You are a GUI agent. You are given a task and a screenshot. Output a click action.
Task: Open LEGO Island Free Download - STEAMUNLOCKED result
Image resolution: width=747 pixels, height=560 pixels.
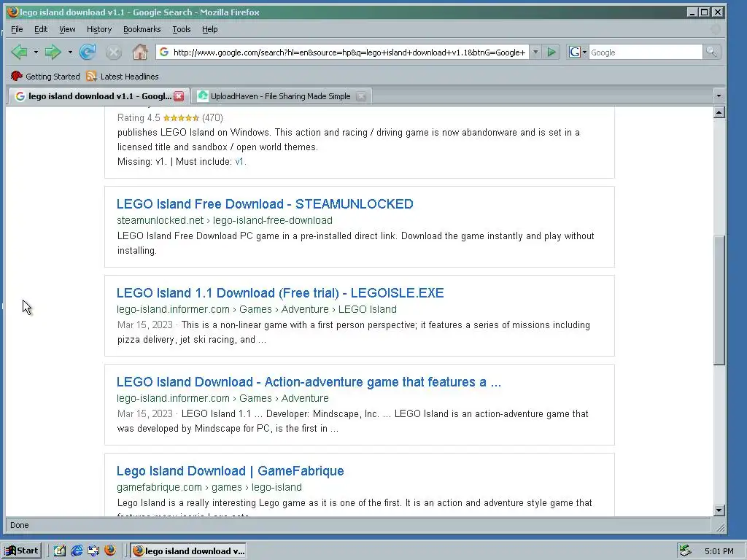(x=265, y=204)
